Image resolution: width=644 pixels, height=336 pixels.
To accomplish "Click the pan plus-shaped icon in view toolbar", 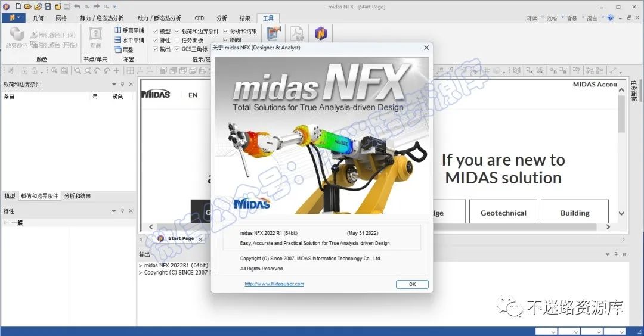I will [117, 70].
